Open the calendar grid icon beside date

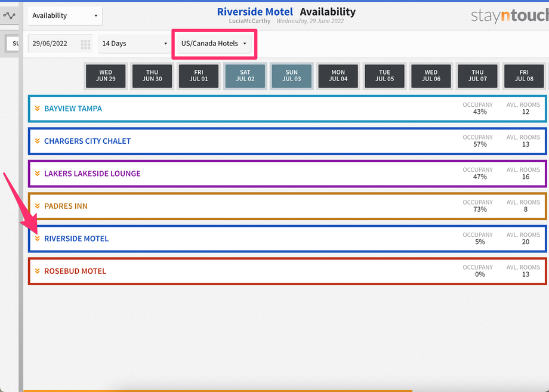pos(85,44)
